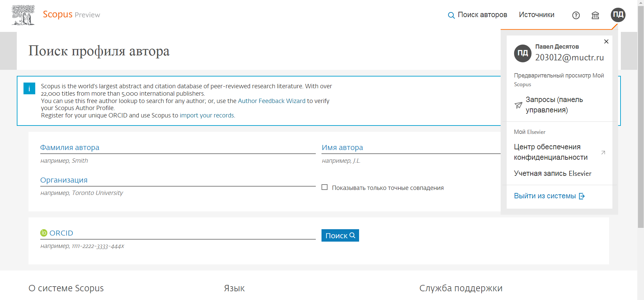Viewport: 644px width, 300px height.
Task: Open the Author Feedback Wizard link
Action: [271, 101]
